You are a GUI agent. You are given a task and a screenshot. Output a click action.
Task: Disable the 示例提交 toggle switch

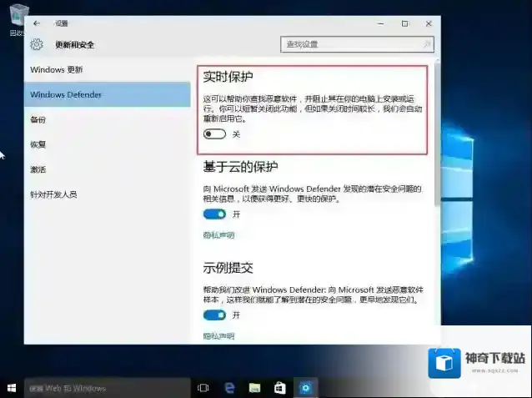[214, 315]
